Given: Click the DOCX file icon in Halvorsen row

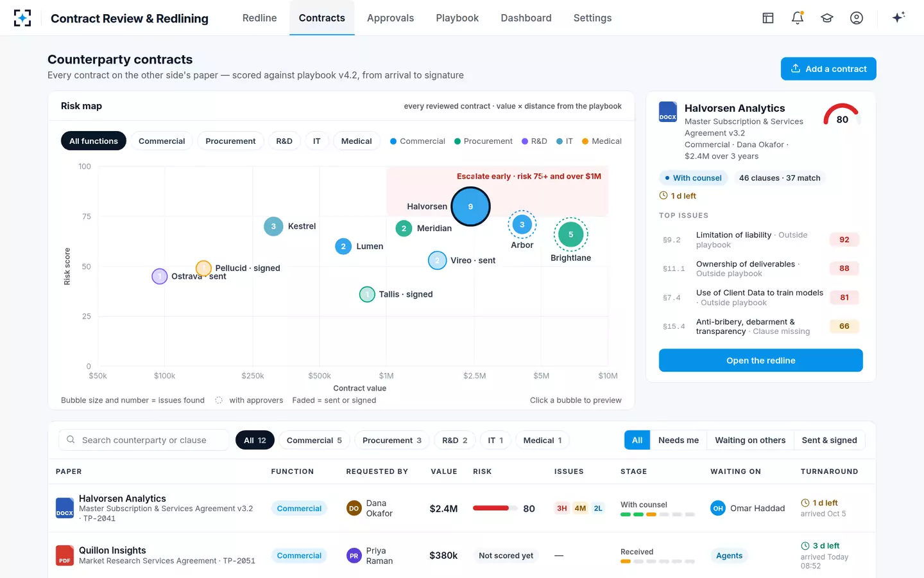Looking at the screenshot, I should tap(65, 508).
